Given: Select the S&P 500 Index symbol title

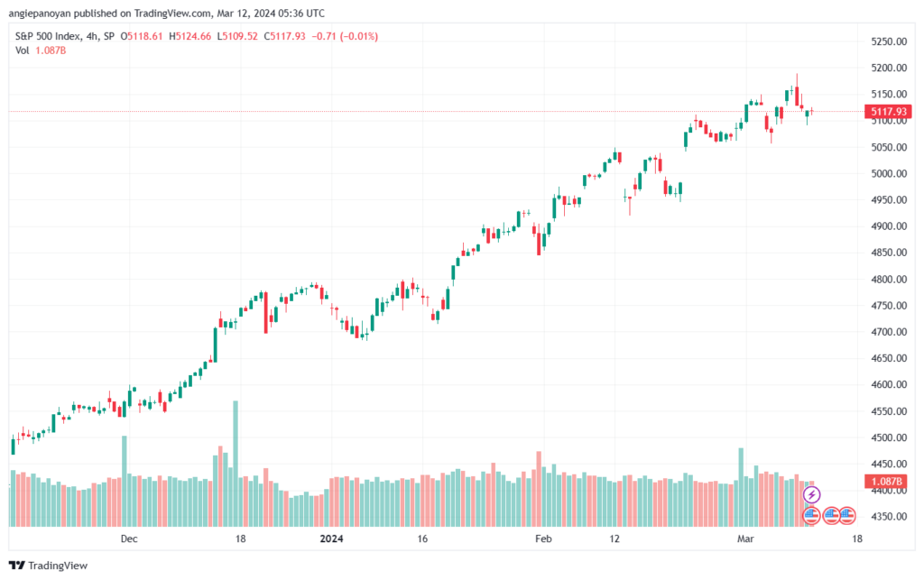Looking at the screenshot, I should [x=48, y=36].
